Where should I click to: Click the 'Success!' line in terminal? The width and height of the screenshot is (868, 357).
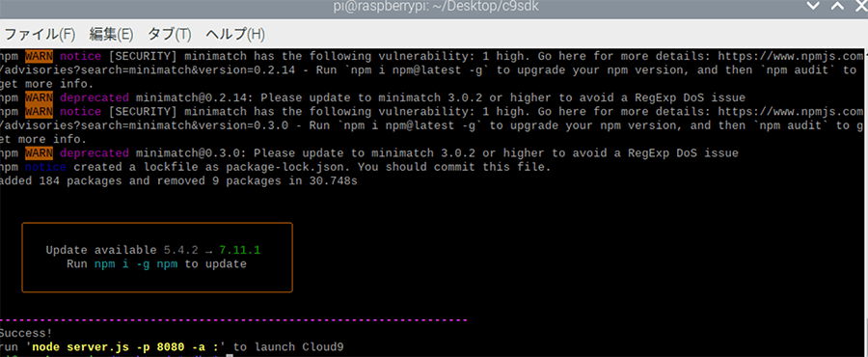pos(26,333)
